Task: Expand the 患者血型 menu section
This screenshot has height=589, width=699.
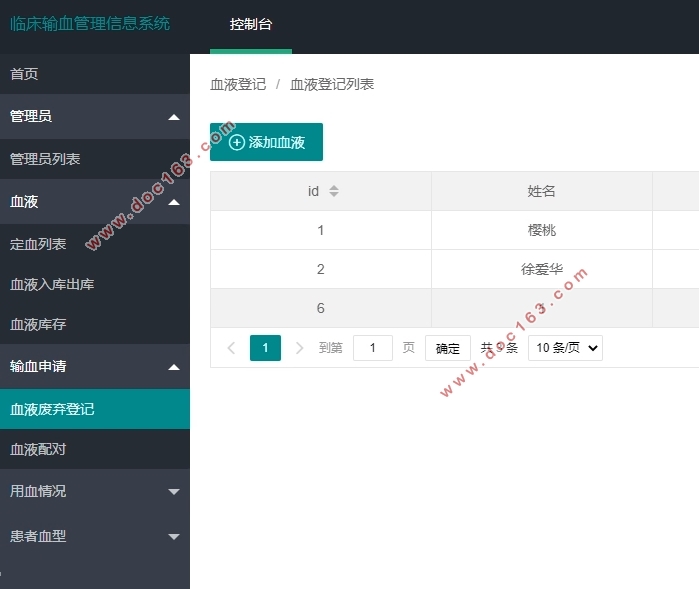Action: (95, 536)
